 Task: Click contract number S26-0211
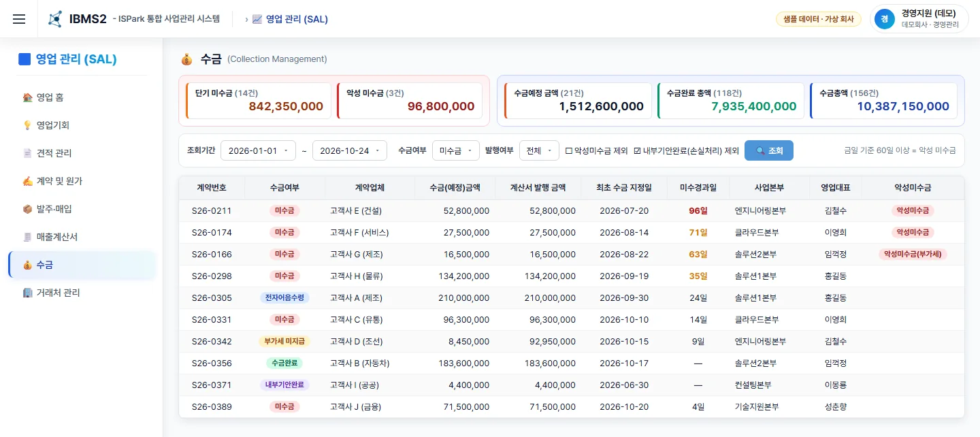click(x=212, y=211)
